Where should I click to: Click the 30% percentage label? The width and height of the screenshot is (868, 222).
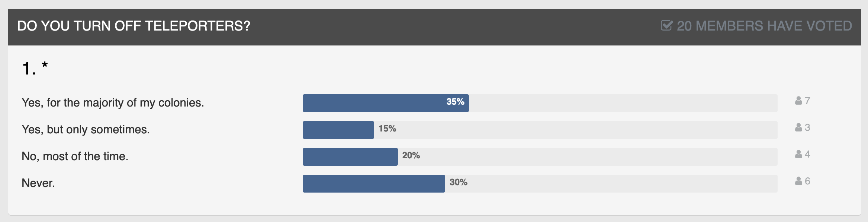coord(458,183)
